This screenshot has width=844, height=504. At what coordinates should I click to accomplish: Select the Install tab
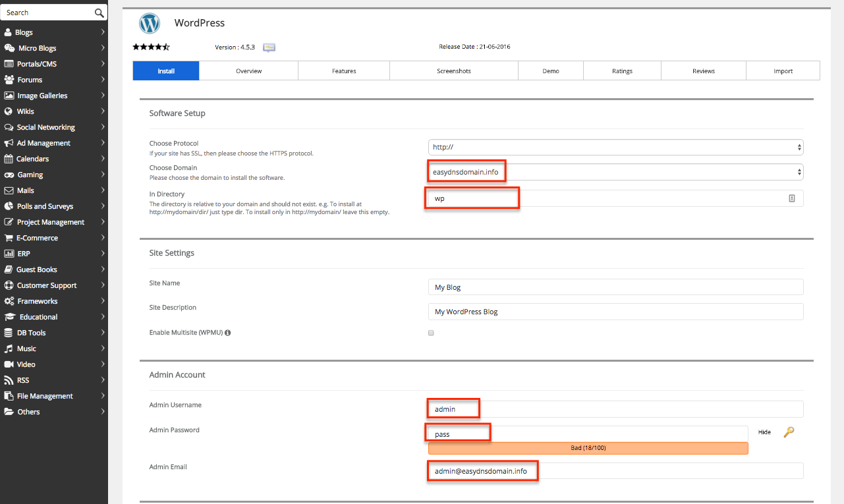click(166, 70)
